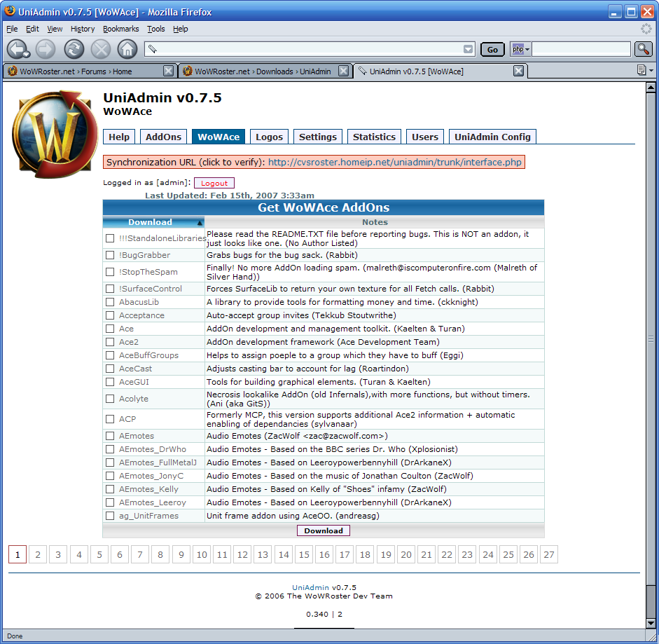Check the AEmotes_Leeroy checkbox
Image resolution: width=659 pixels, height=644 pixels.
click(110, 502)
